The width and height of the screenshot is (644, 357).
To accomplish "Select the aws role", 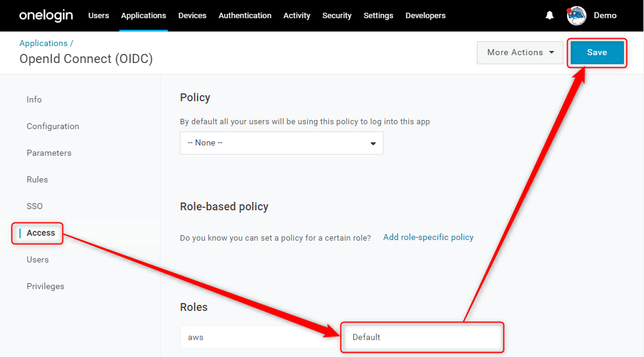I will pyautogui.click(x=258, y=337).
